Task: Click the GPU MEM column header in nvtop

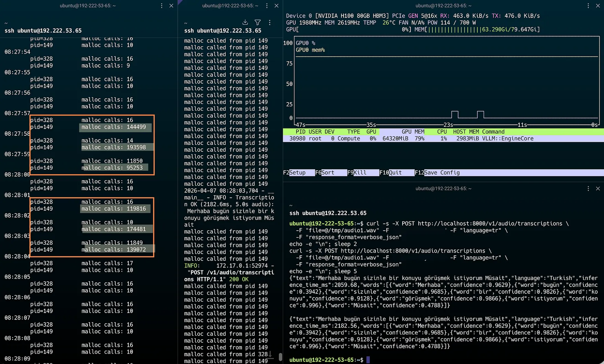Action: (x=413, y=132)
